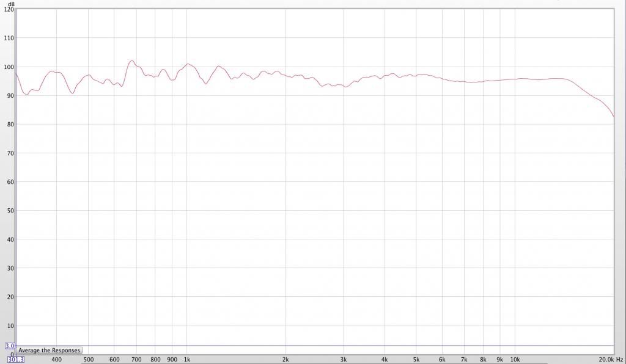Click the 120 level axis label
This screenshot has width=626, height=364.
(9, 9)
